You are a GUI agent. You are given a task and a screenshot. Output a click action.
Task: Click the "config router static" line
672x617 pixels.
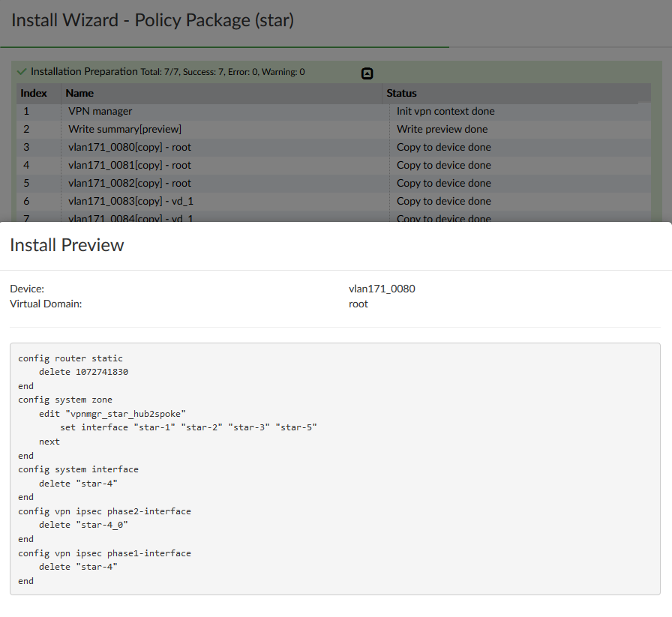tap(70, 359)
